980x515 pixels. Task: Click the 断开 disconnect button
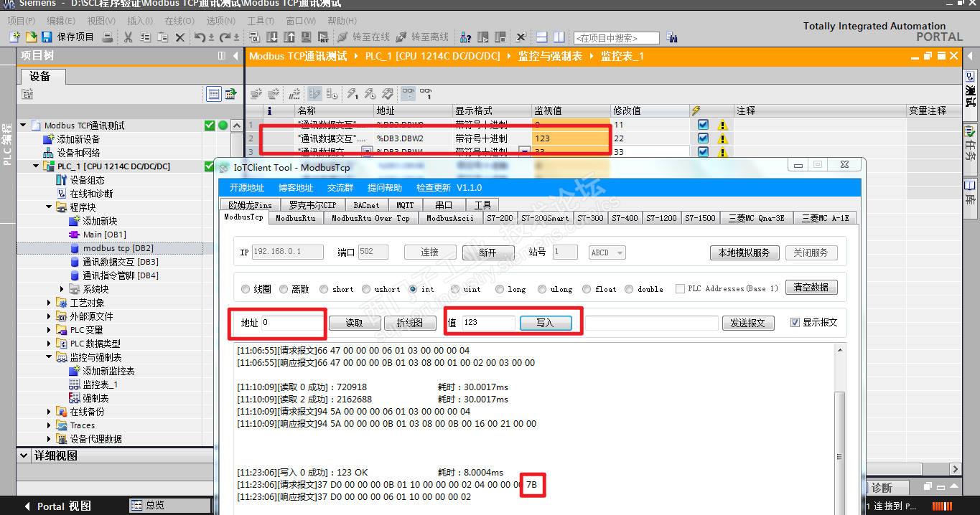click(x=488, y=252)
